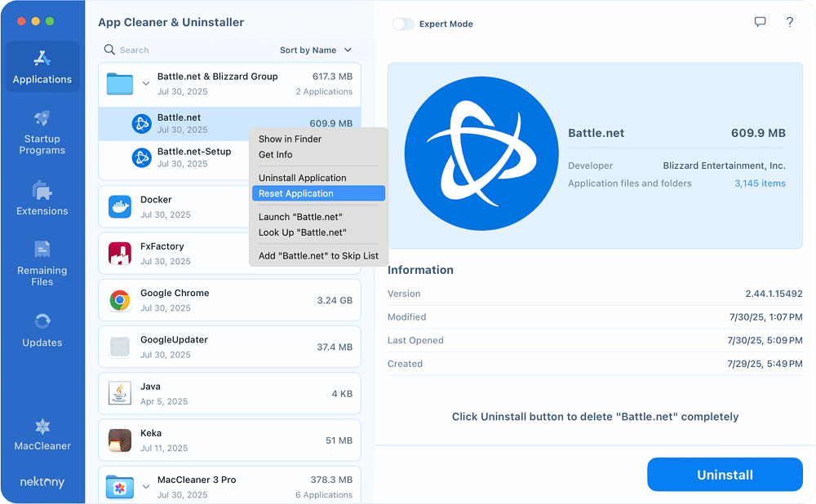Open the feedback chat bubble icon
This screenshot has width=816, height=504.
pos(760,22)
